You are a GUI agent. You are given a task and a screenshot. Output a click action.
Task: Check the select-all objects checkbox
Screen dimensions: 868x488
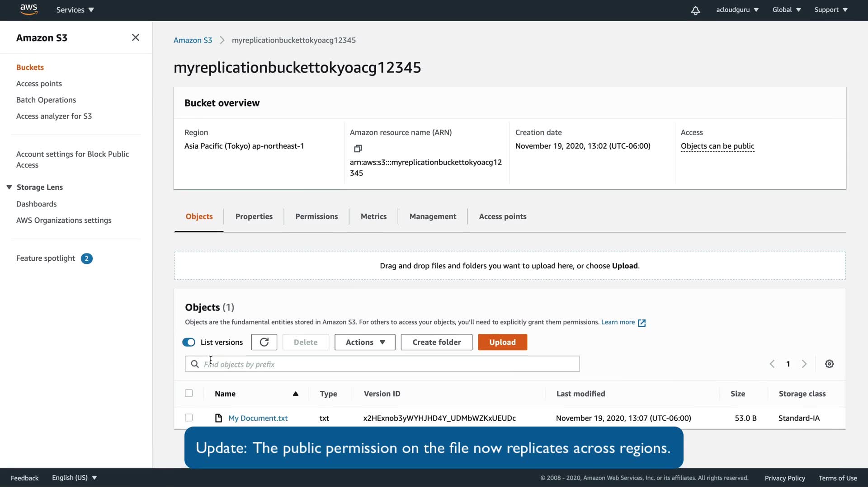189,394
